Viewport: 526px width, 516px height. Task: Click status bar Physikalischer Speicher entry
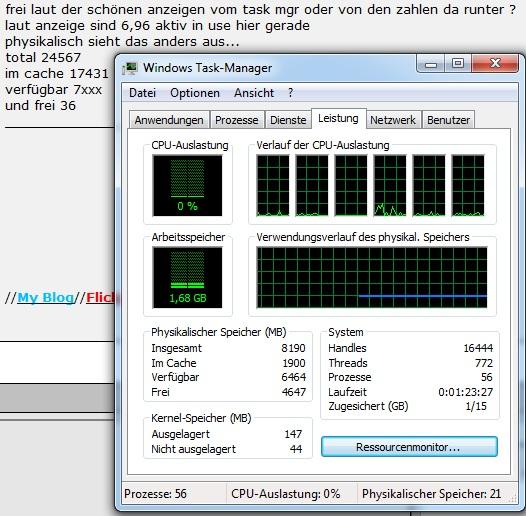click(431, 494)
